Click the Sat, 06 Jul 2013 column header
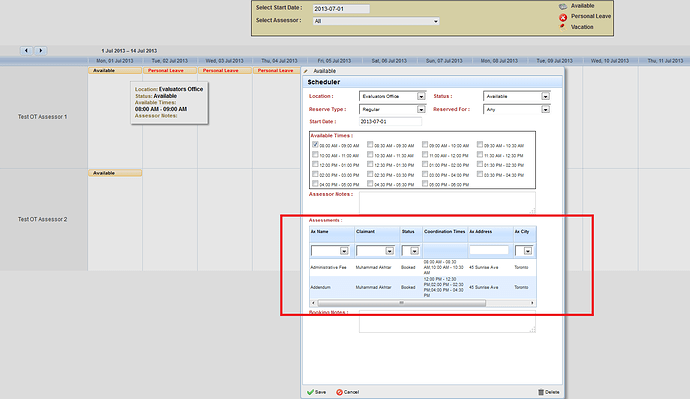Screen dimensions: 690x399 pyautogui.click(x=389, y=61)
